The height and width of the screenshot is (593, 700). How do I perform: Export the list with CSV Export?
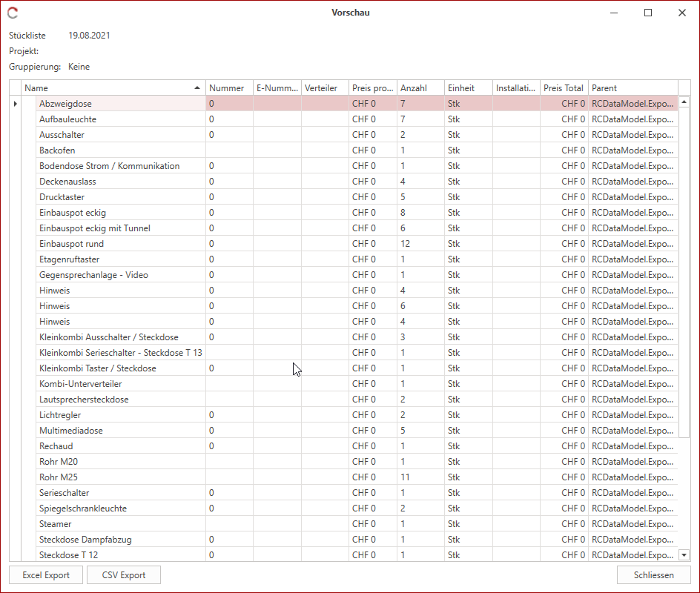tap(124, 575)
